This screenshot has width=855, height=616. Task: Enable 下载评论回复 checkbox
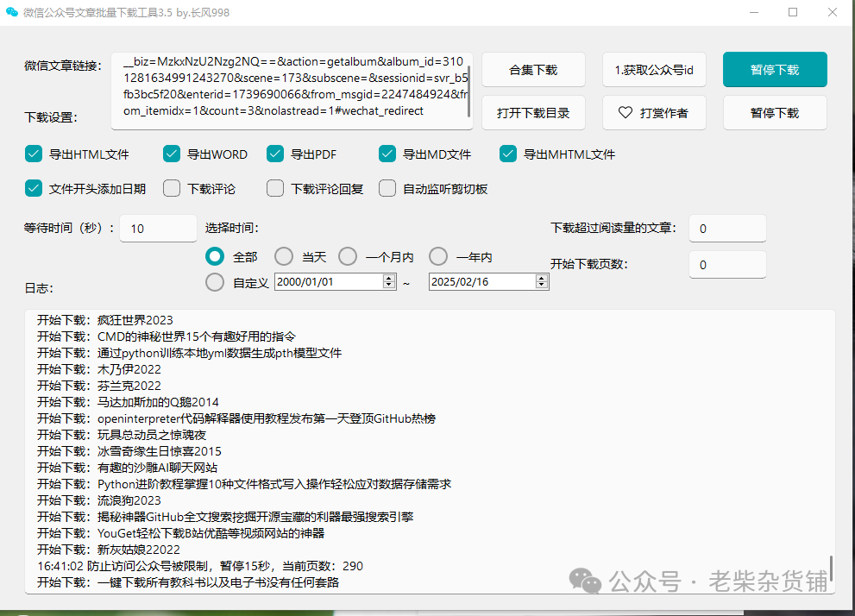(x=275, y=189)
